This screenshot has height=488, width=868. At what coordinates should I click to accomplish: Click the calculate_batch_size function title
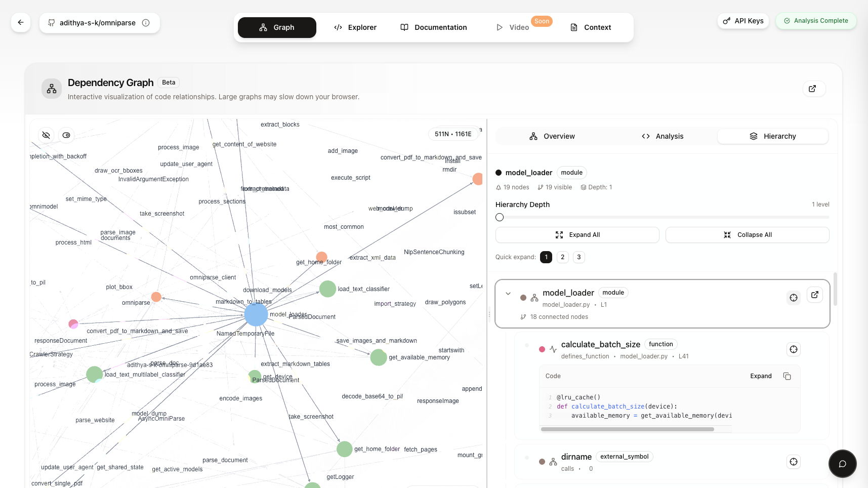click(601, 344)
